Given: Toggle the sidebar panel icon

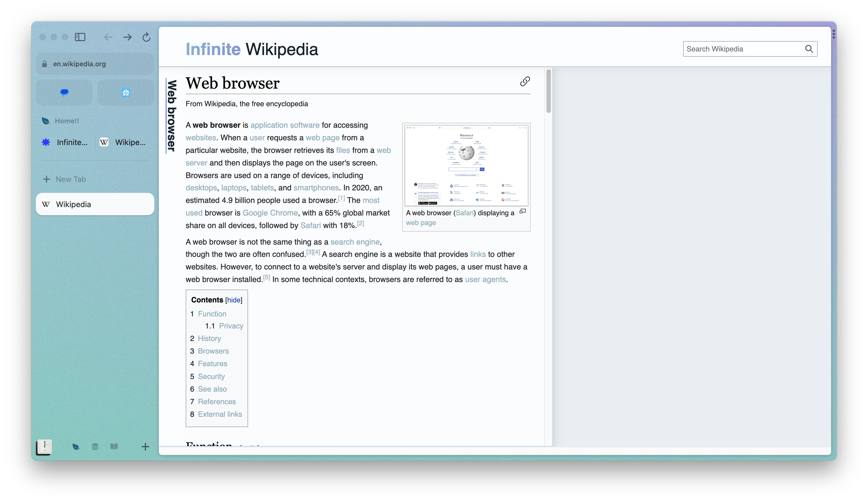Looking at the screenshot, I should tap(80, 37).
